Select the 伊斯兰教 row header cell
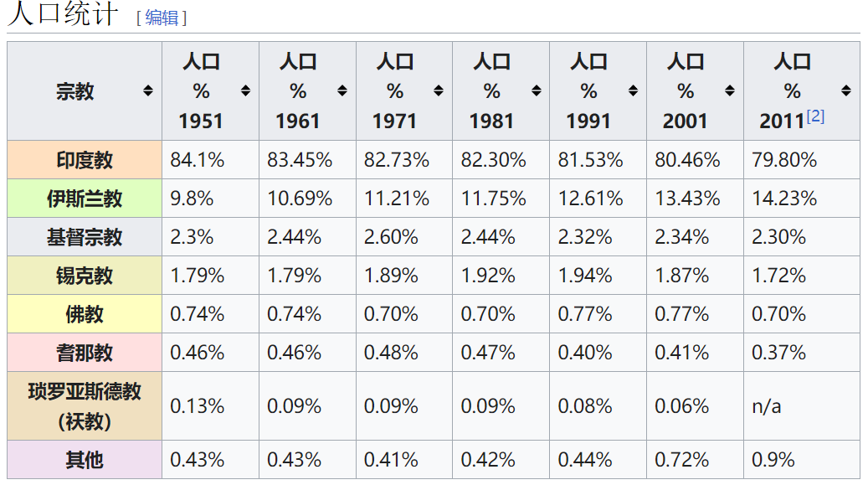 [85, 199]
